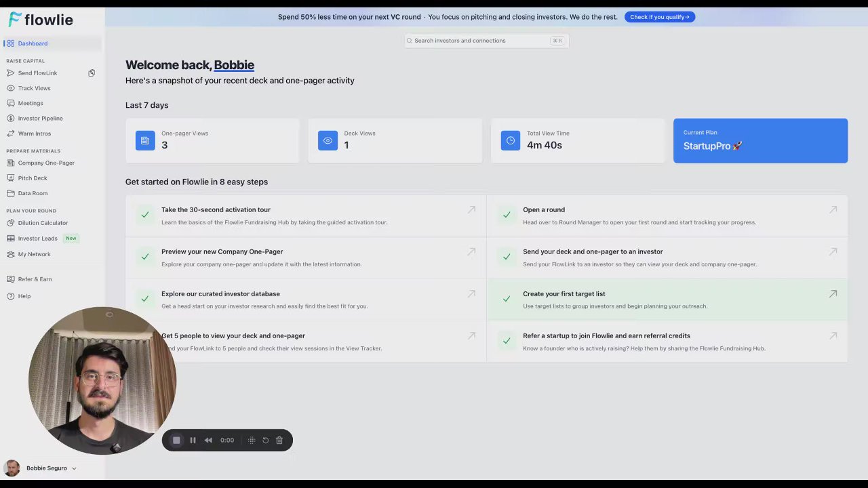Click the Deck Views eye icon

coord(328,140)
